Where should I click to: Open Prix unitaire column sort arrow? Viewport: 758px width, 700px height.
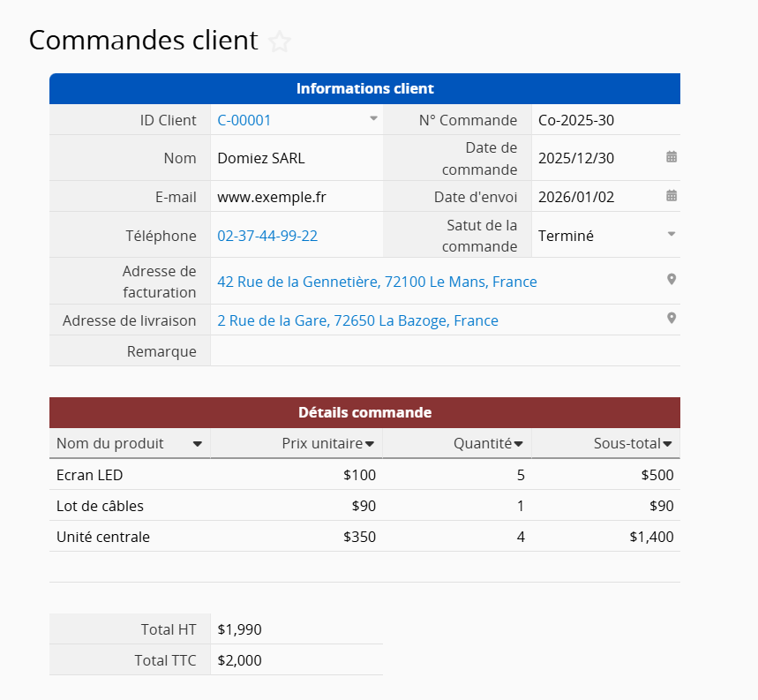[370, 444]
